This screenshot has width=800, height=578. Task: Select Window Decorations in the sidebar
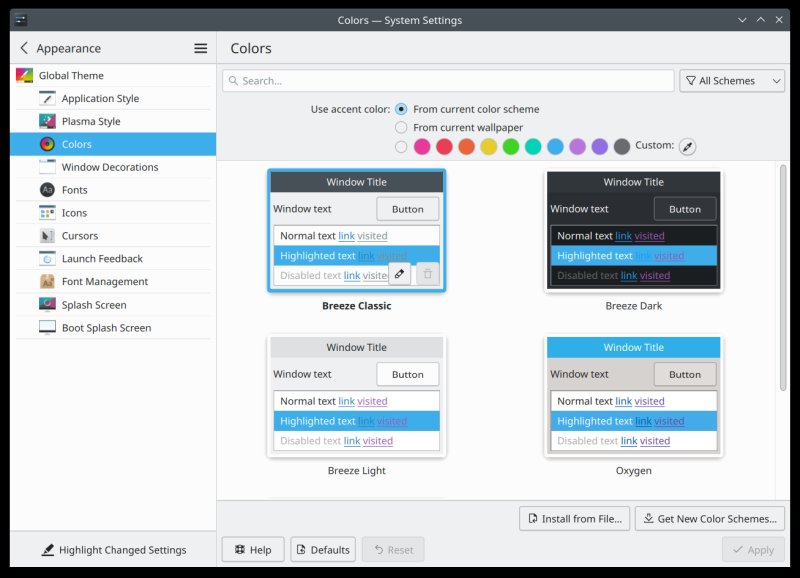109,167
